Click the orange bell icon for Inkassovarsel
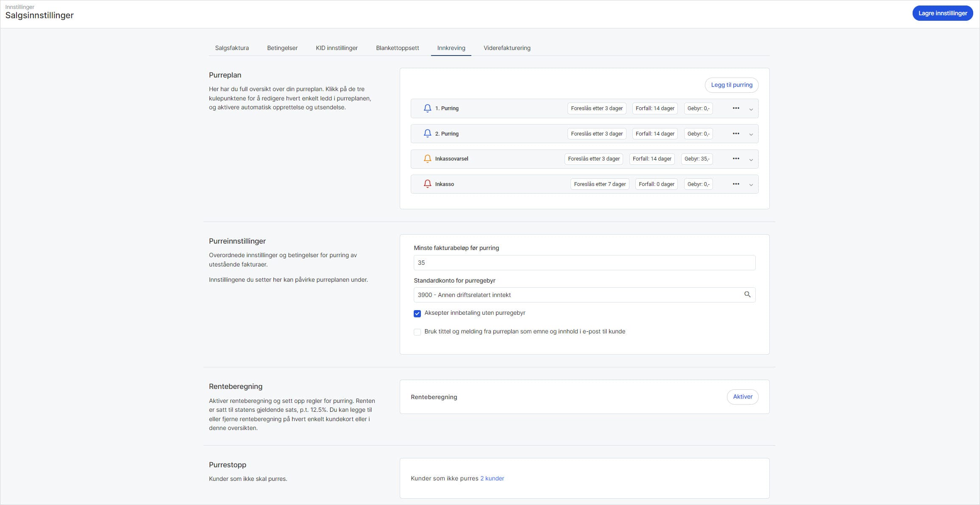The height and width of the screenshot is (505, 980). click(427, 159)
